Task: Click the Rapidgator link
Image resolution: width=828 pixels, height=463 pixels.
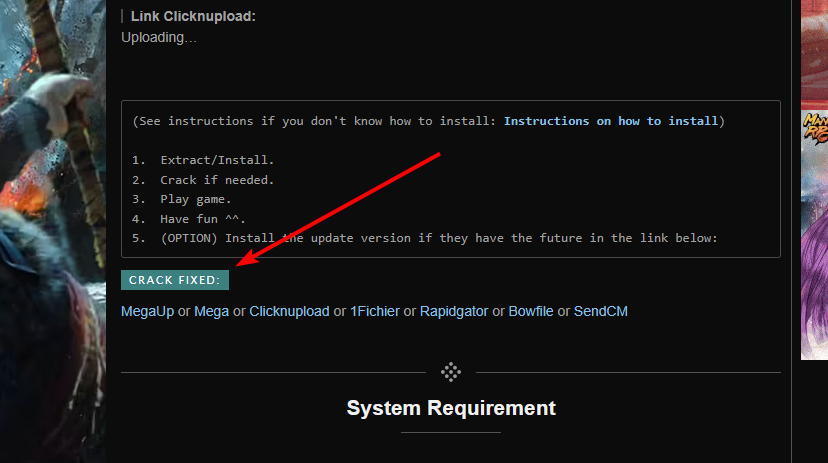Action: point(454,311)
